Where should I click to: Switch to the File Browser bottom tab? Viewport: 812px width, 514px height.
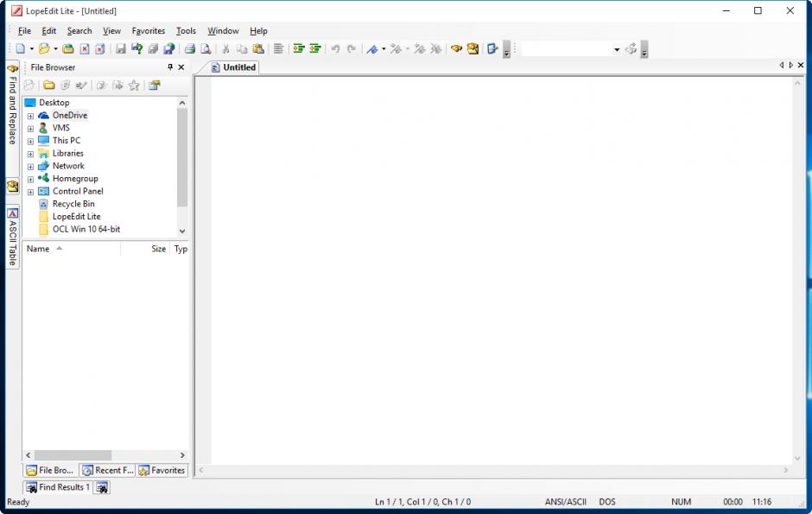(x=50, y=471)
